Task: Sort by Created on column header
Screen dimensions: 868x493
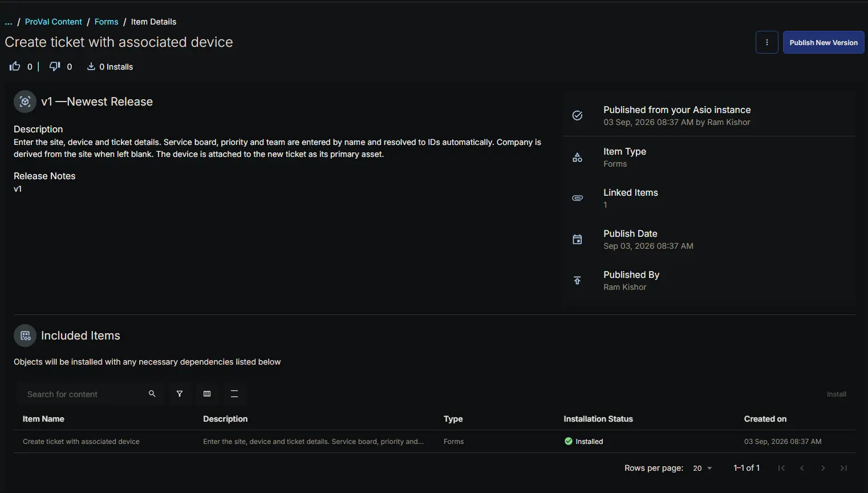Action: 765,419
